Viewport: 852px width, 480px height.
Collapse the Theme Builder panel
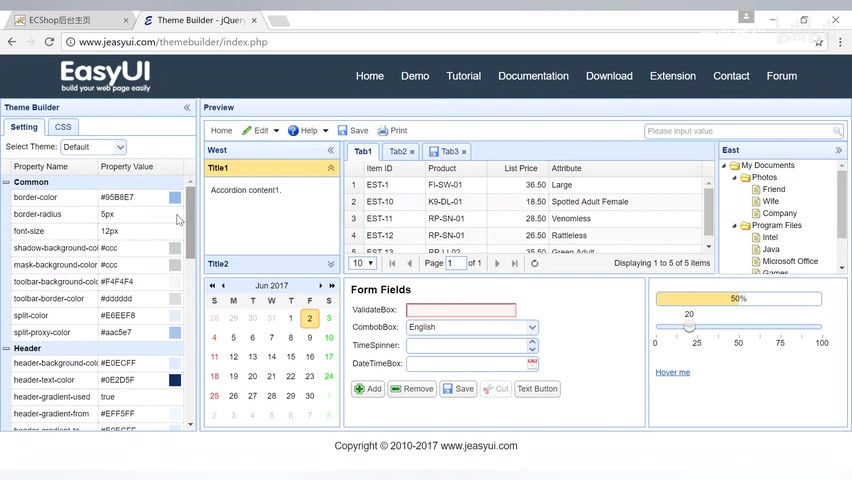pyautogui.click(x=187, y=108)
